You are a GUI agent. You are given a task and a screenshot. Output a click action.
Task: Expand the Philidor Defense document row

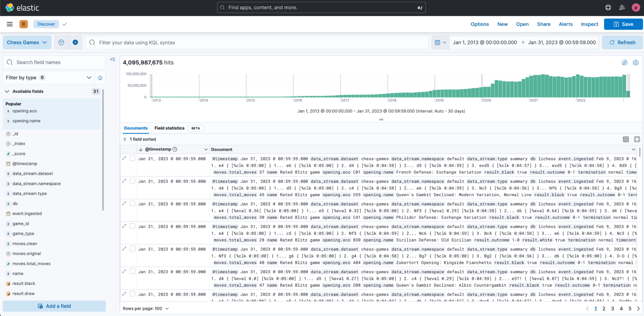tap(124, 203)
